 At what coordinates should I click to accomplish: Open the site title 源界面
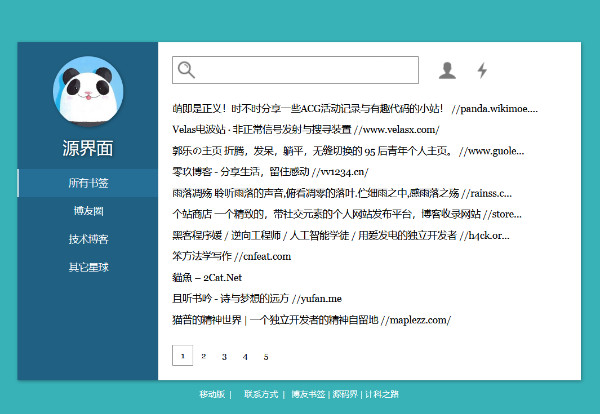[88, 148]
